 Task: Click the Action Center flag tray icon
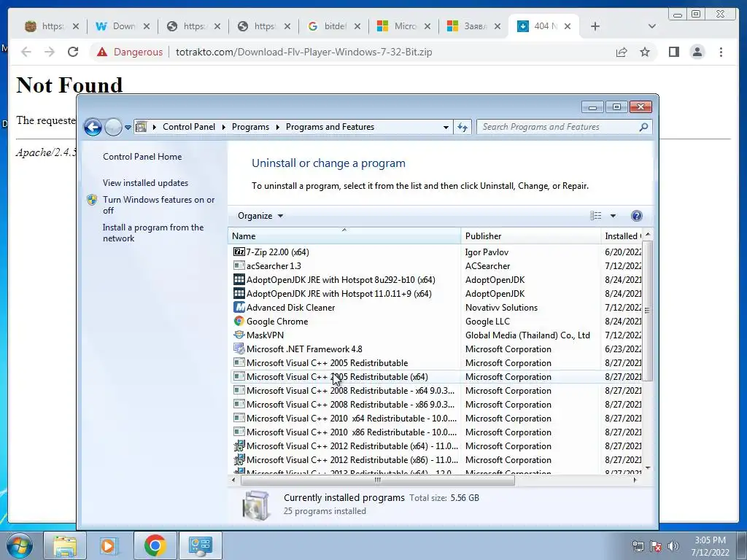coord(656,546)
